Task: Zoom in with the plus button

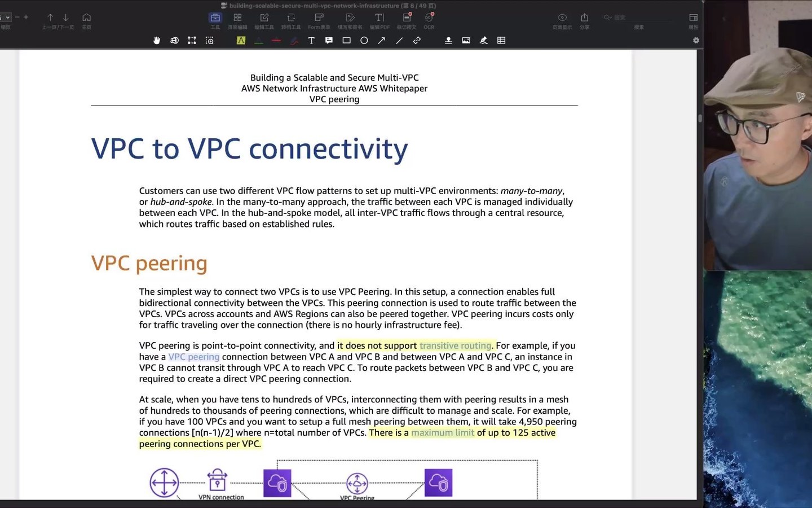Action: pyautogui.click(x=26, y=17)
